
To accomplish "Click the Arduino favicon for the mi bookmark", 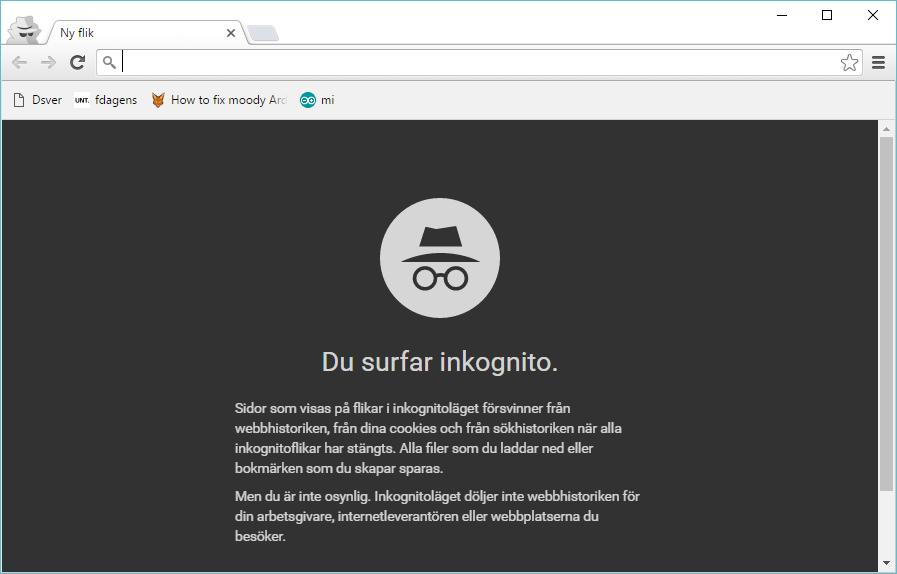I will [x=308, y=100].
